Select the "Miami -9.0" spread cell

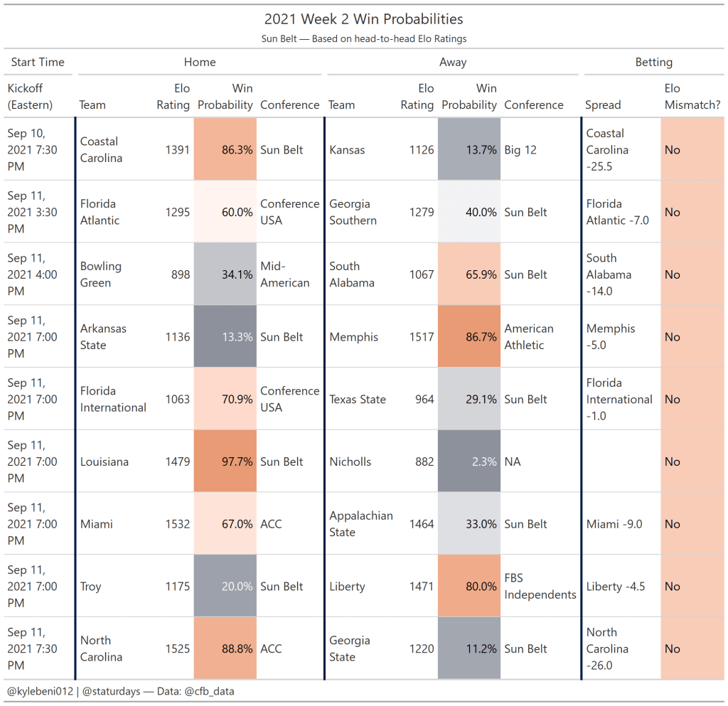(x=614, y=524)
